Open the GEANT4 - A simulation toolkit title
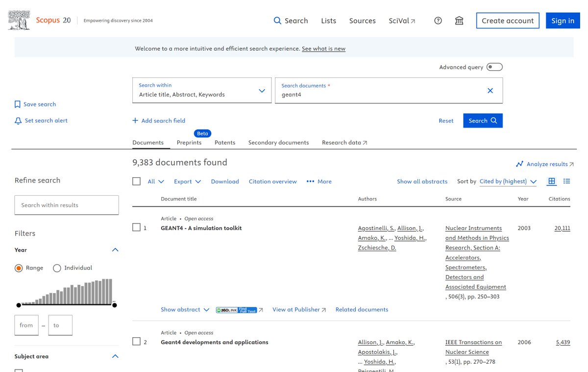This screenshot has width=588, height=372. [x=201, y=228]
